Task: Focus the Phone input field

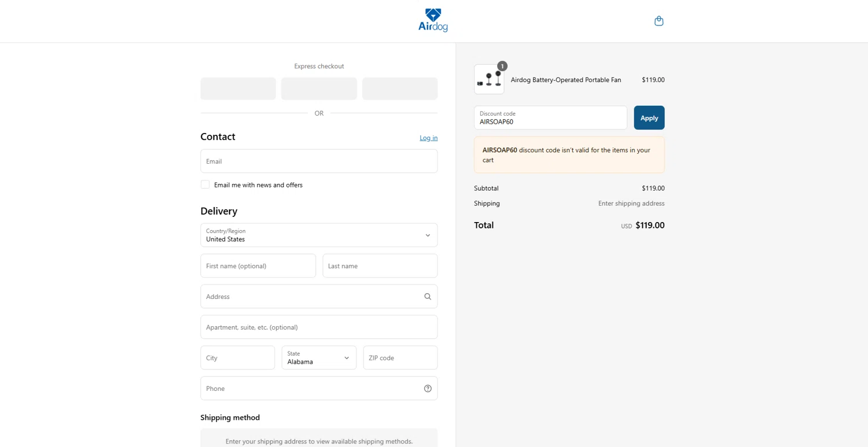Action: pyautogui.click(x=310, y=389)
